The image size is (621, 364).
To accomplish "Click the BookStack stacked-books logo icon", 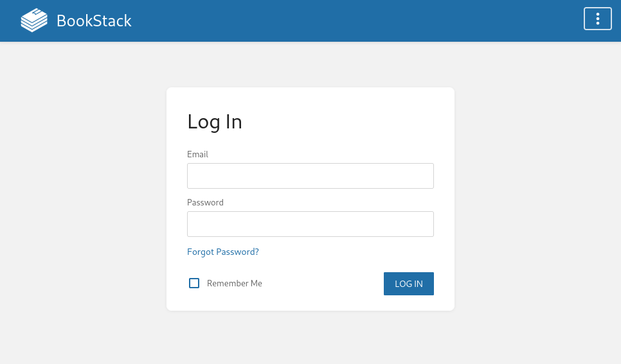I will [34, 20].
